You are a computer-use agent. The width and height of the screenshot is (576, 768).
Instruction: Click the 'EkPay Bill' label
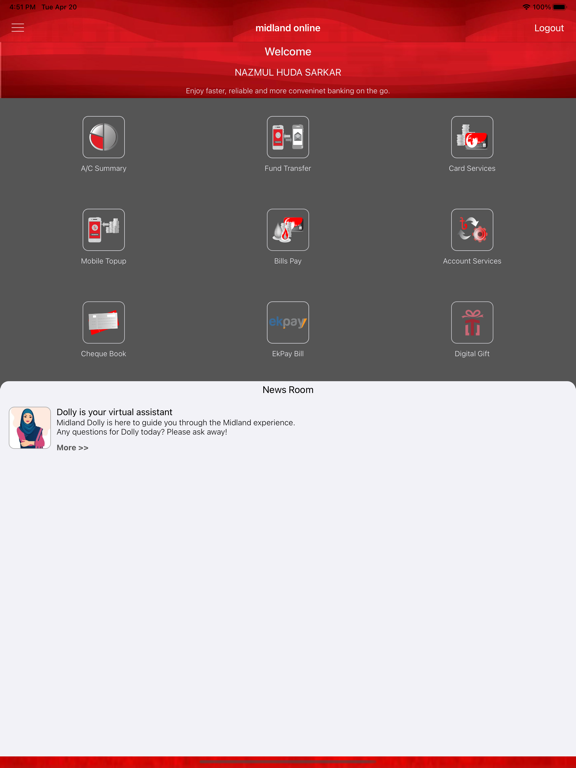288,354
